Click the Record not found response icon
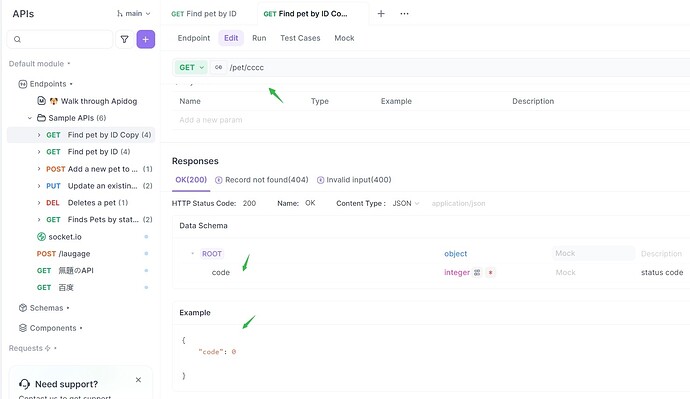This screenshot has width=690, height=399. pos(219,180)
